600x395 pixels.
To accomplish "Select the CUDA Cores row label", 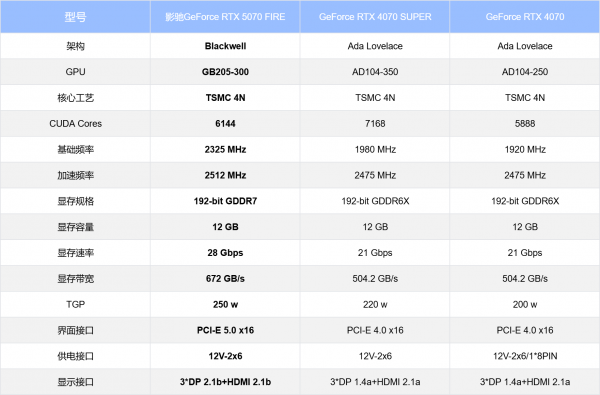I will [75, 124].
